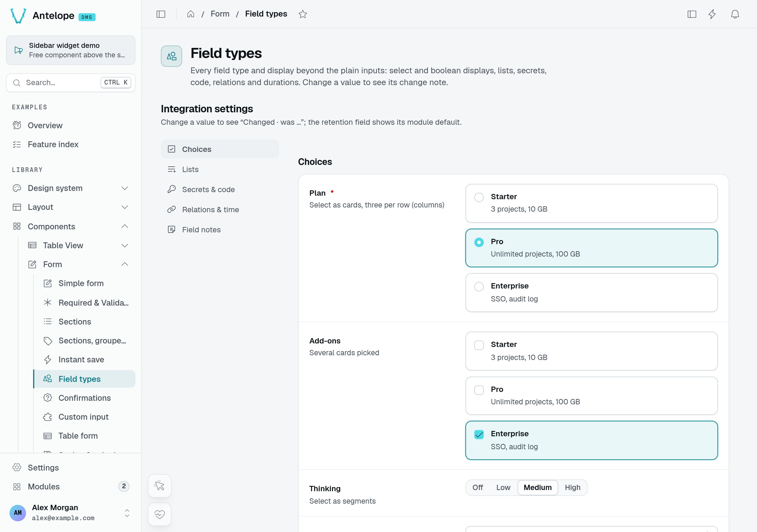
Task: Open the user account switcher arrows
Action: click(x=127, y=513)
